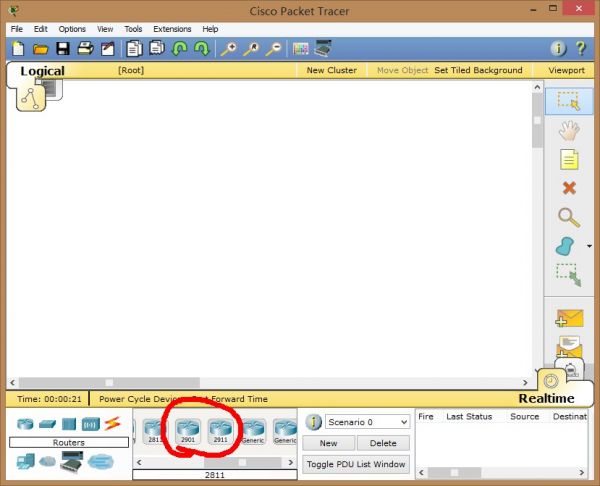Zoom out with the minus magnifier
This screenshot has height=486, width=600.
coord(274,49)
